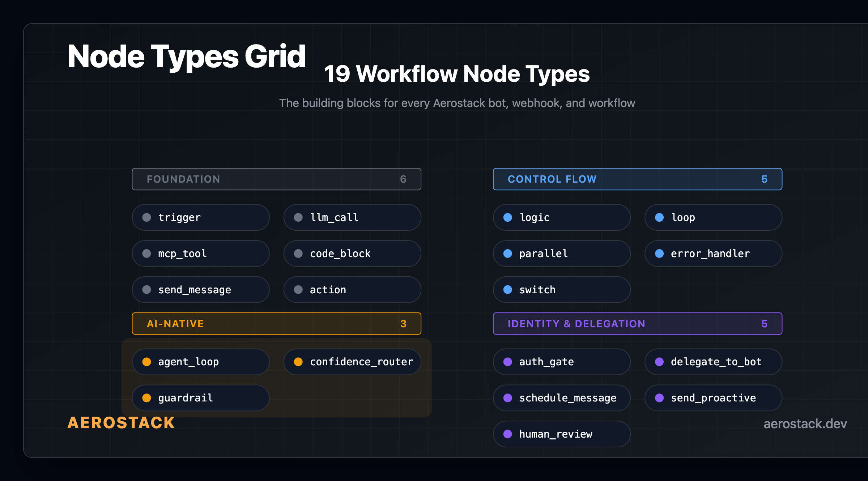Select the trigger node pill
This screenshot has height=481, width=868.
[x=200, y=217]
